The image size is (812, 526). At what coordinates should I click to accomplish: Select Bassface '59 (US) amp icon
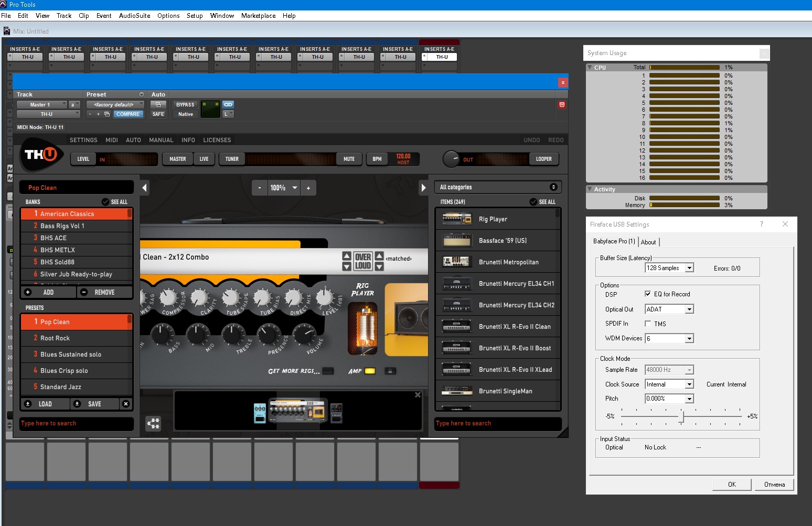click(x=457, y=240)
